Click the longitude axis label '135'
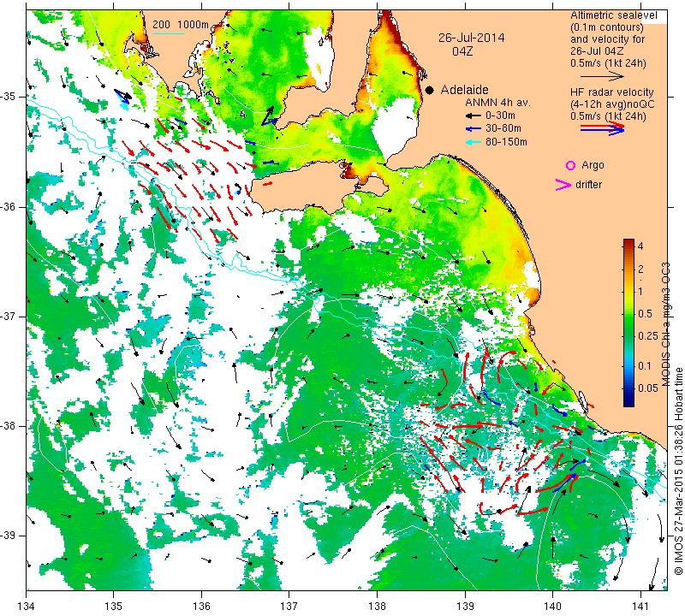Viewport: 685px width, 616px height. pos(114,607)
